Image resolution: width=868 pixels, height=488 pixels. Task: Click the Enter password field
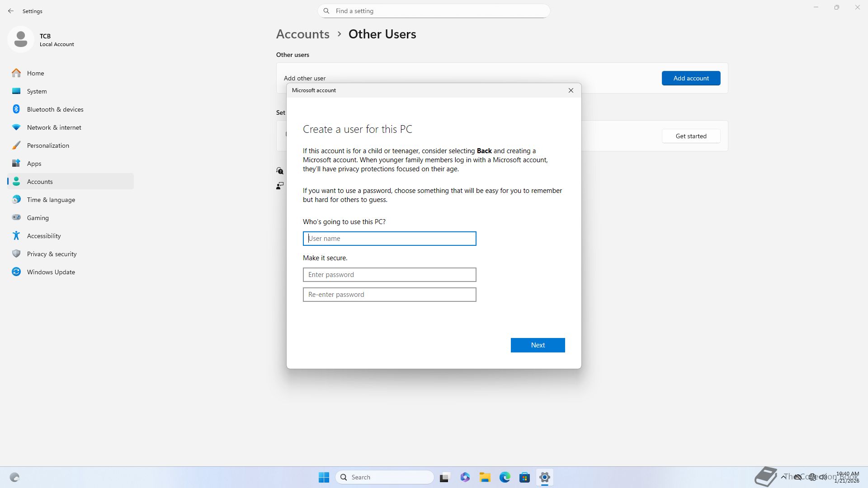[x=389, y=275]
